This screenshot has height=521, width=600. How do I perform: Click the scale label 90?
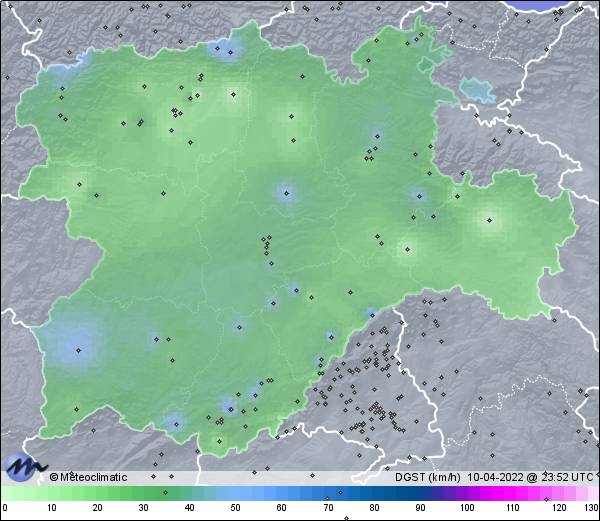point(420,508)
